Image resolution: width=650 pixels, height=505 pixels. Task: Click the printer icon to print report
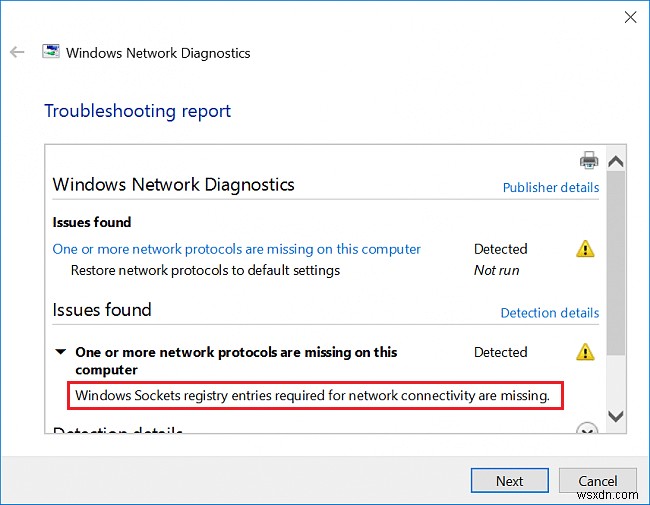tap(589, 160)
